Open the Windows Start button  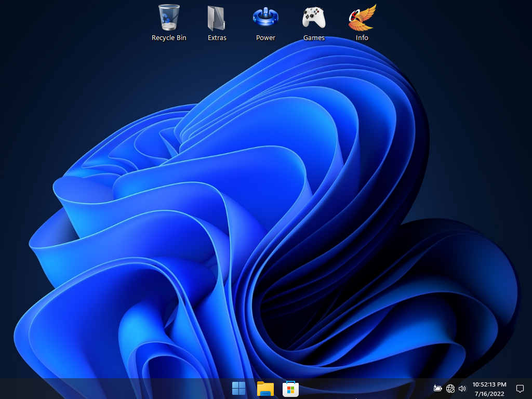coord(238,389)
